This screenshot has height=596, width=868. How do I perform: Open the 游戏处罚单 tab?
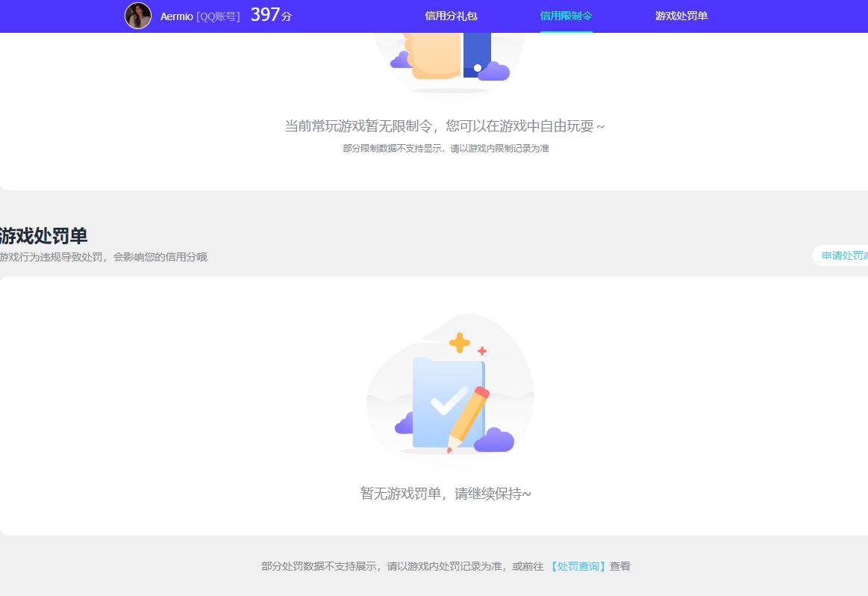681,16
